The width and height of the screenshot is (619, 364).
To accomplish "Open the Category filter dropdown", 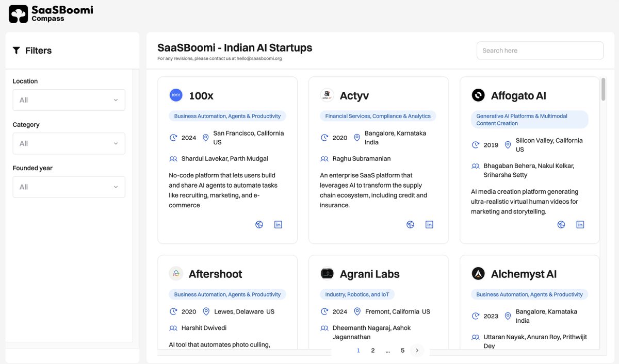I will pyautogui.click(x=69, y=143).
